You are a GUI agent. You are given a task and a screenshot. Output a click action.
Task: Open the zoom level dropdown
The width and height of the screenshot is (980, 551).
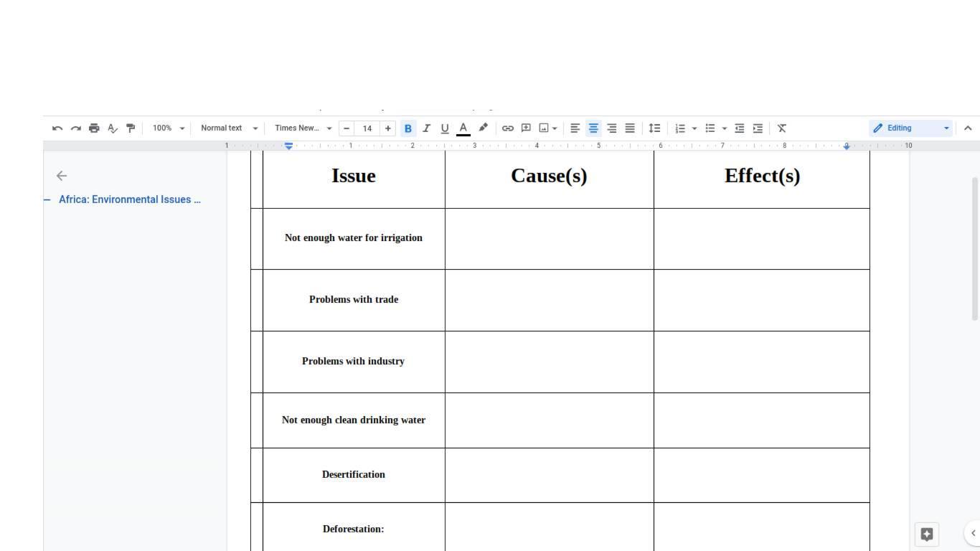[x=169, y=128]
